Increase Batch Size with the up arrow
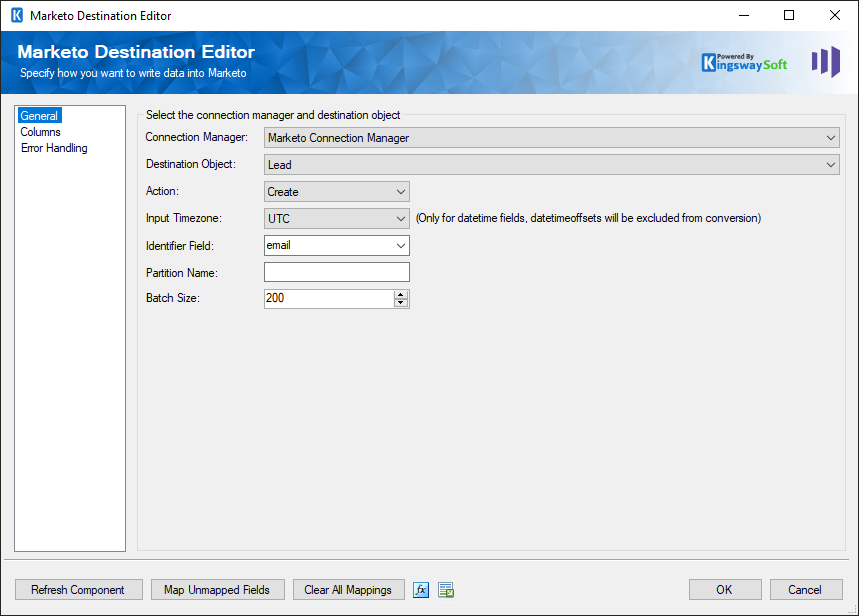 [x=401, y=295]
